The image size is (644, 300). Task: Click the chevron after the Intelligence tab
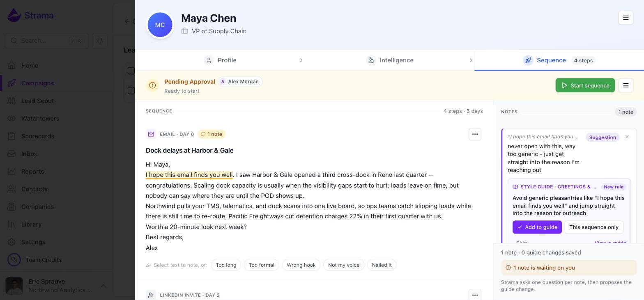(470, 60)
